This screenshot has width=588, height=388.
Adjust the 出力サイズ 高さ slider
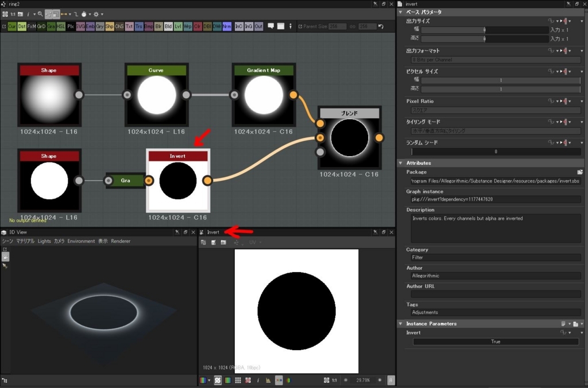click(485, 39)
